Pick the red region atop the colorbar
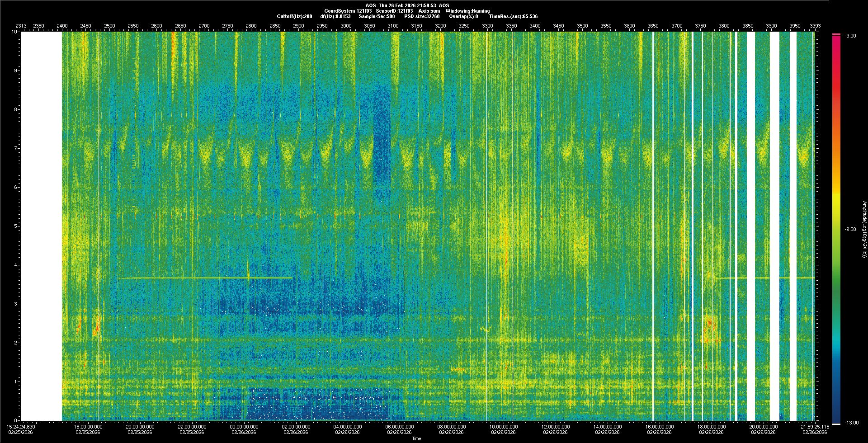Screen dimensions: 868x443 [836, 45]
